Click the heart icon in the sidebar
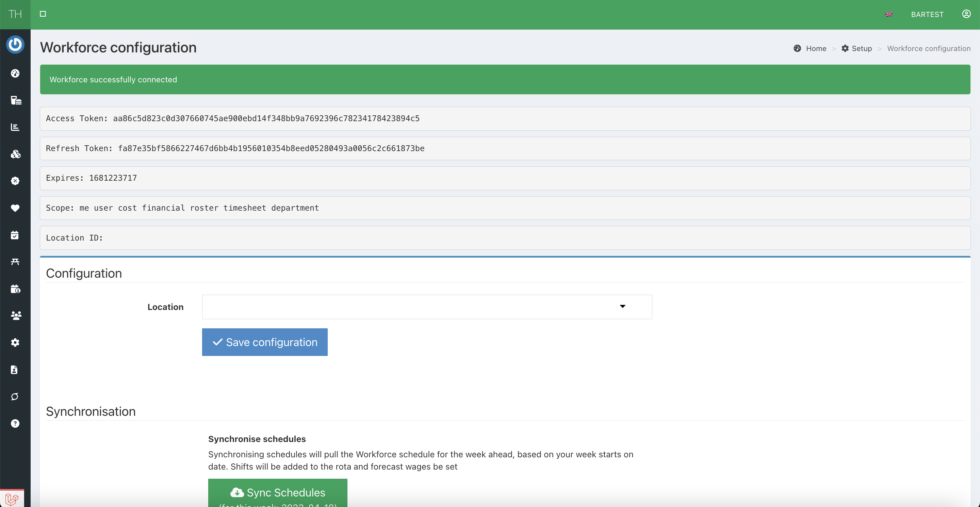The height and width of the screenshot is (507, 980). 15,208
